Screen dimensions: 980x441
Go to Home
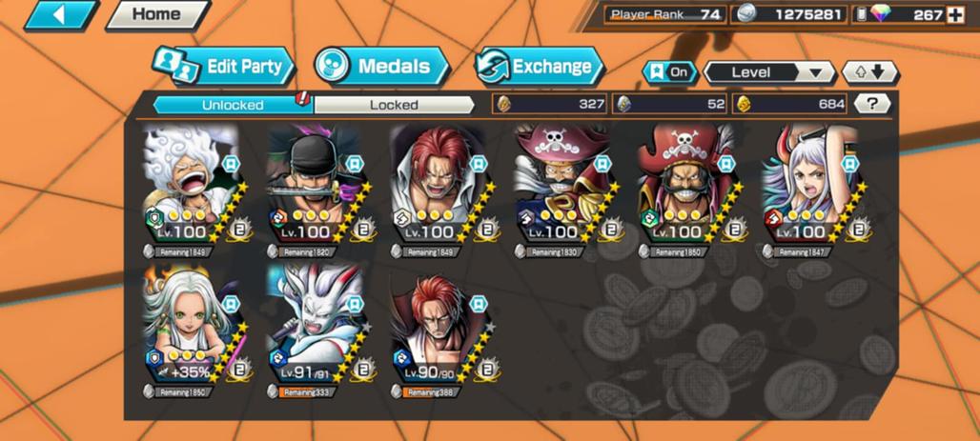click(x=157, y=15)
